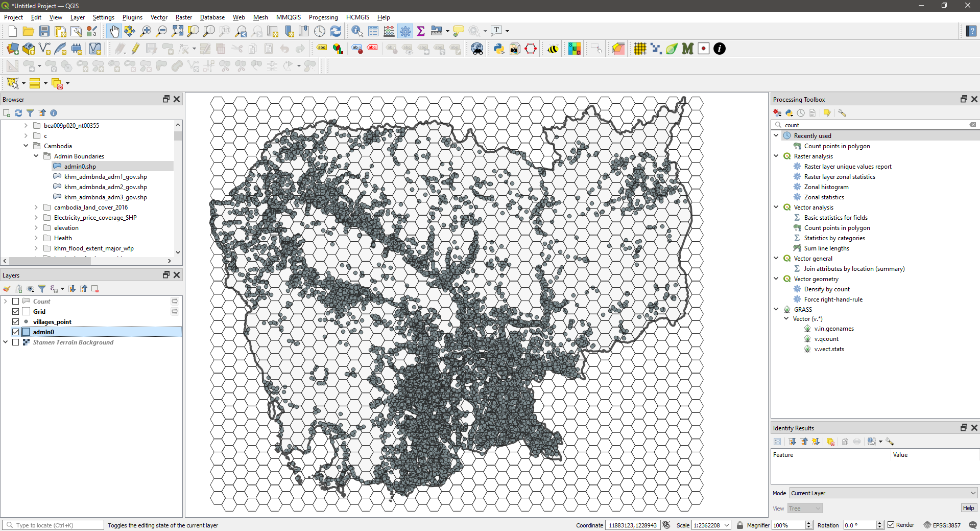This screenshot has width=980, height=531.
Task: Select the Pan Map hand tool
Action: tap(114, 31)
